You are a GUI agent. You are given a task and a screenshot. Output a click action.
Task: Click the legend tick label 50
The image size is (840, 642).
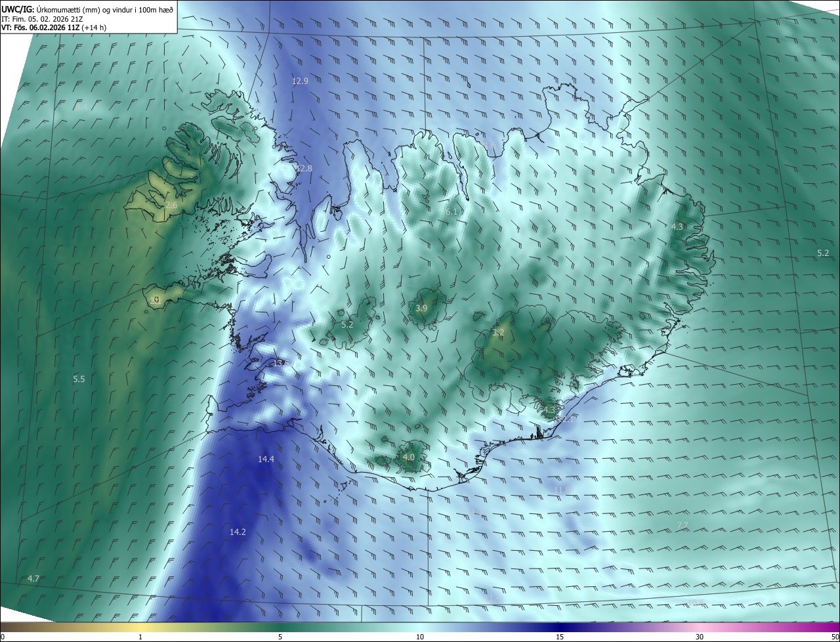(835, 637)
